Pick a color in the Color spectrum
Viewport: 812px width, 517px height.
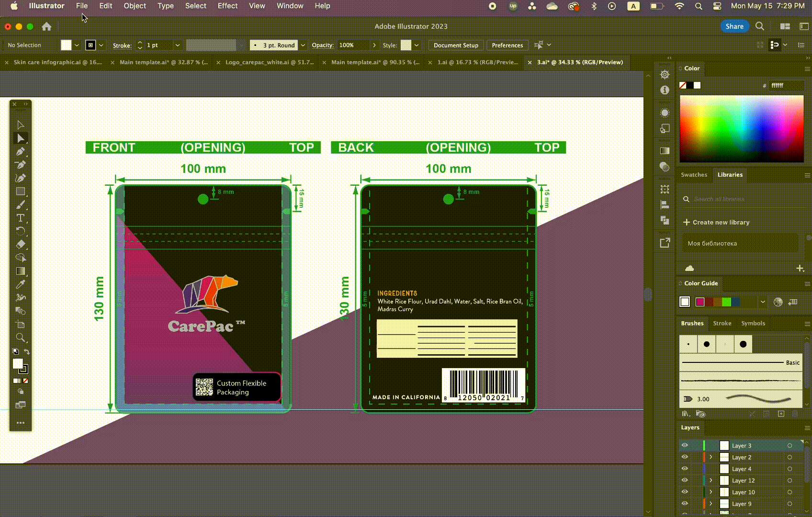click(x=742, y=129)
